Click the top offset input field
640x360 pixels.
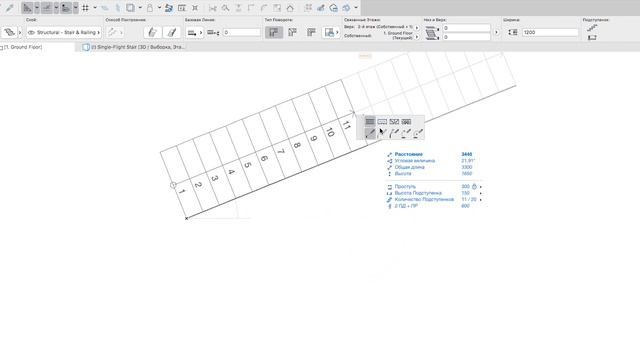point(467,28)
